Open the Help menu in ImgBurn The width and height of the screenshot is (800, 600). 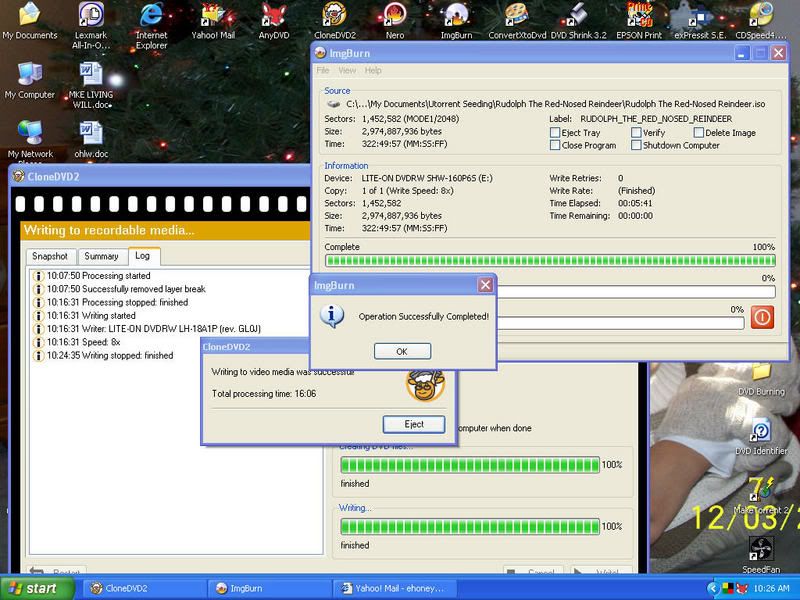[x=373, y=70]
